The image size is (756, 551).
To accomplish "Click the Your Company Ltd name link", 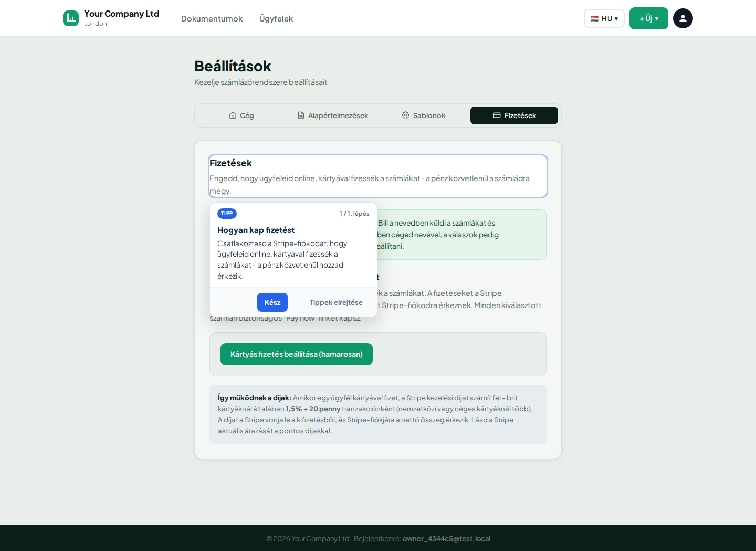I will 121,14.
